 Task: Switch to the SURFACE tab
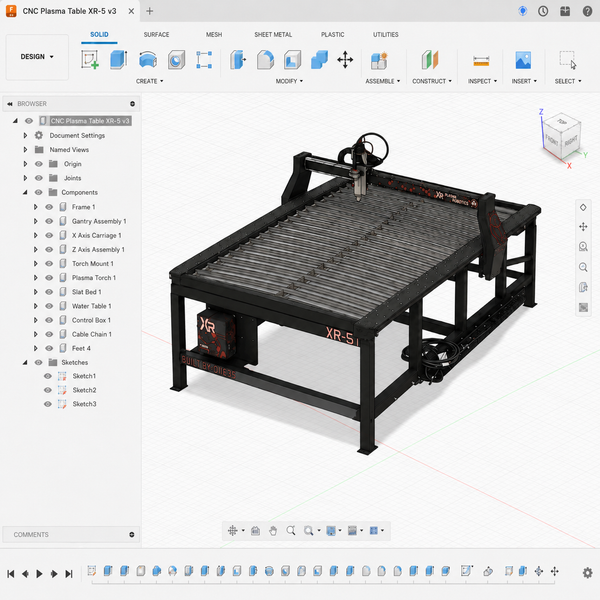coord(156,34)
